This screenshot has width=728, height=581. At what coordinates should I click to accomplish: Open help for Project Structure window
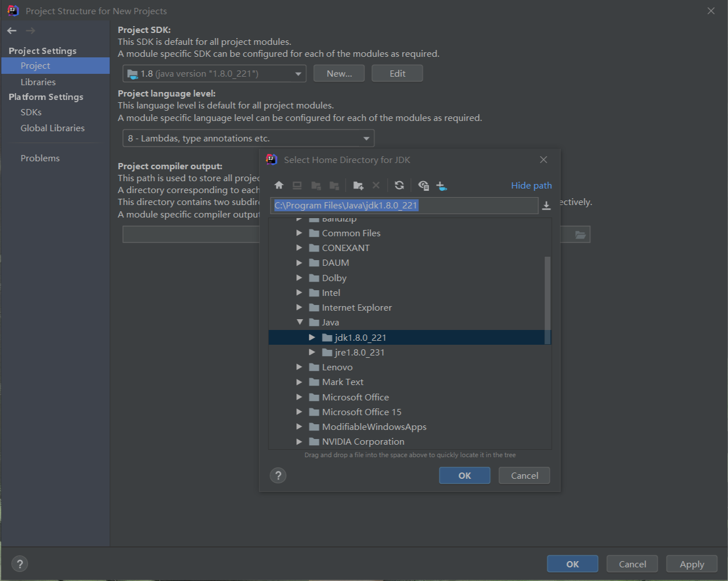click(x=20, y=563)
